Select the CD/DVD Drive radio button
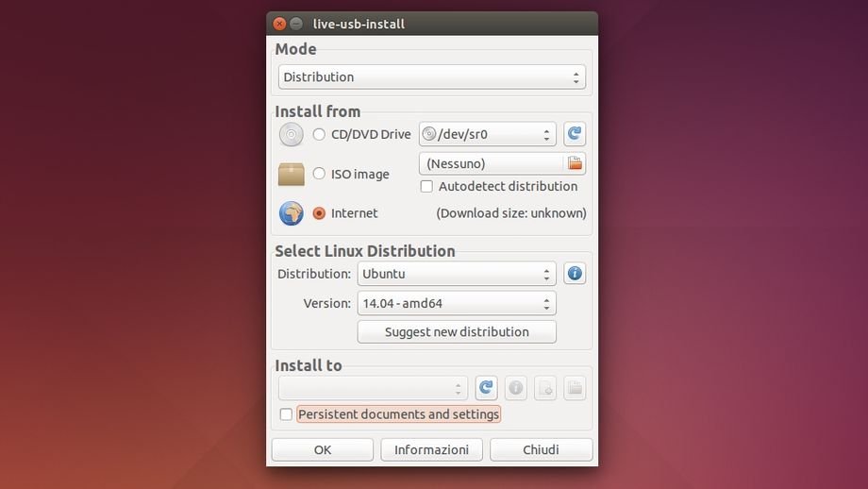 [x=319, y=135]
